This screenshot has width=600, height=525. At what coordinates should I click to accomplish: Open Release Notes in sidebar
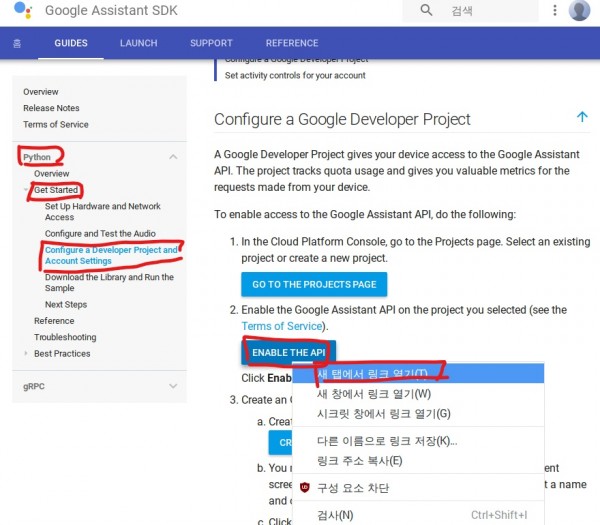[51, 108]
